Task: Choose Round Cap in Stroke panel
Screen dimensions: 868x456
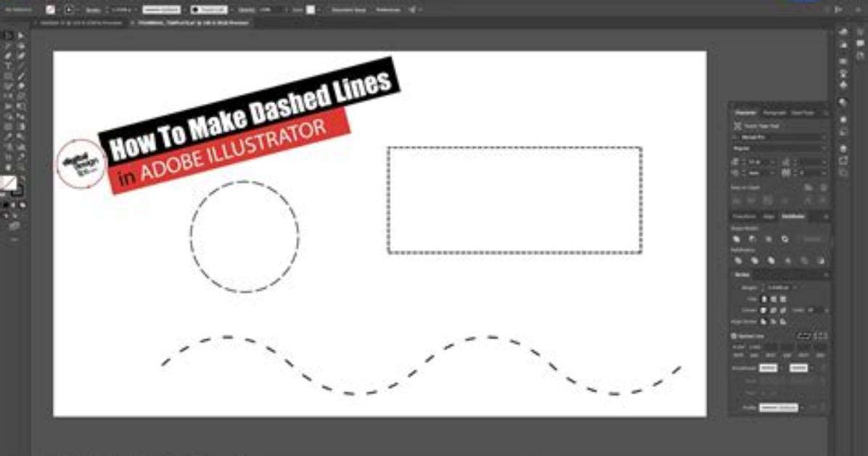Action: pyautogui.click(x=774, y=299)
